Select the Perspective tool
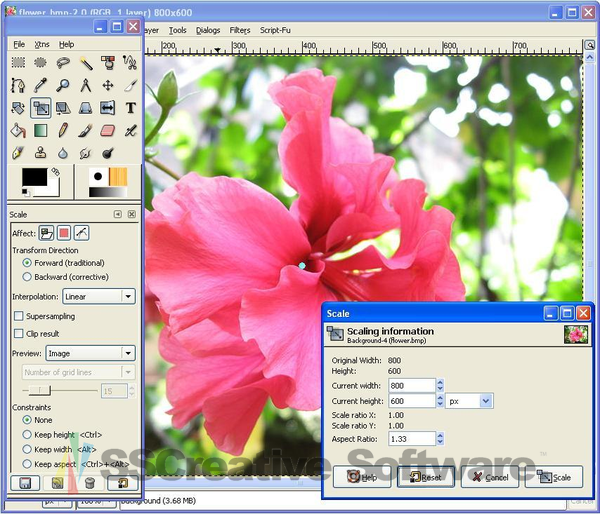600x514 pixels. click(86, 108)
